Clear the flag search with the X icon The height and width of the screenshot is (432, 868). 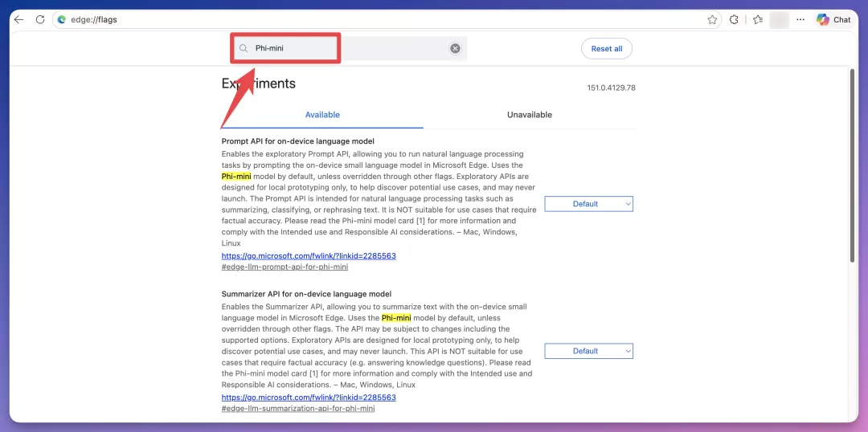coord(455,49)
